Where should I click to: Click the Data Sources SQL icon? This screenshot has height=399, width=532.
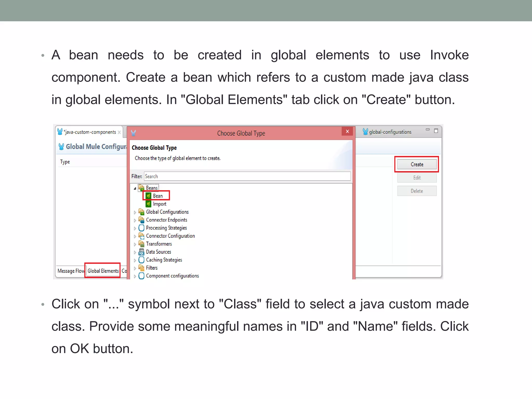(x=141, y=252)
